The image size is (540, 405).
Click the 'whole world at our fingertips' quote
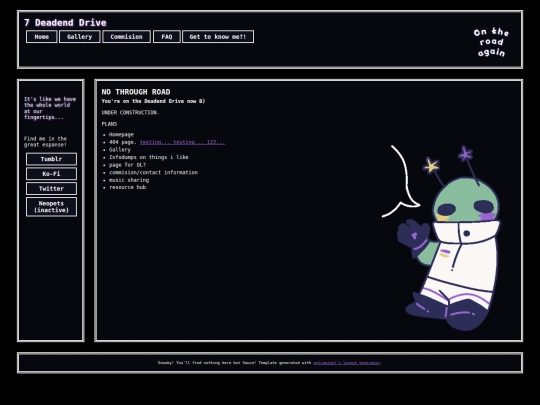click(50, 108)
